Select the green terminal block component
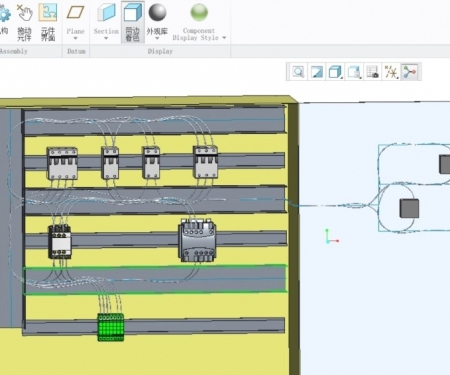The width and height of the screenshot is (450, 375). pos(111,327)
